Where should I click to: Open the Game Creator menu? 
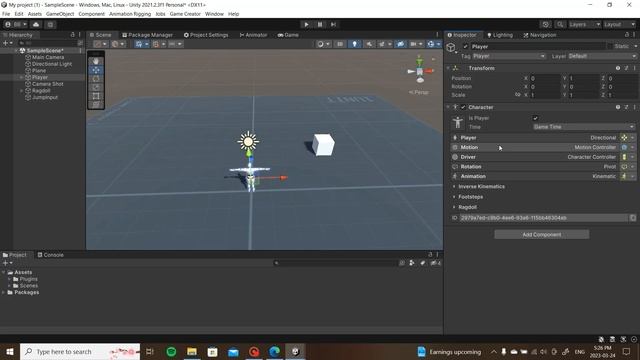click(x=185, y=14)
